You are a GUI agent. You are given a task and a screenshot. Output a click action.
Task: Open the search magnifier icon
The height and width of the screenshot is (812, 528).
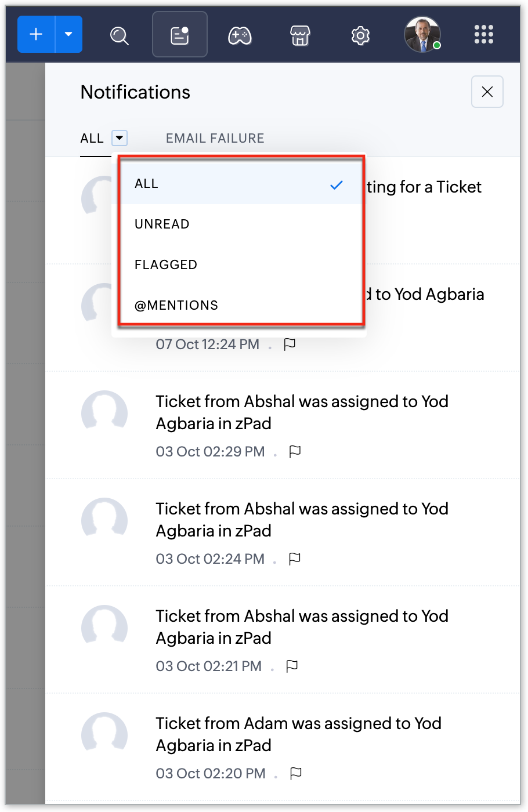pyautogui.click(x=120, y=36)
